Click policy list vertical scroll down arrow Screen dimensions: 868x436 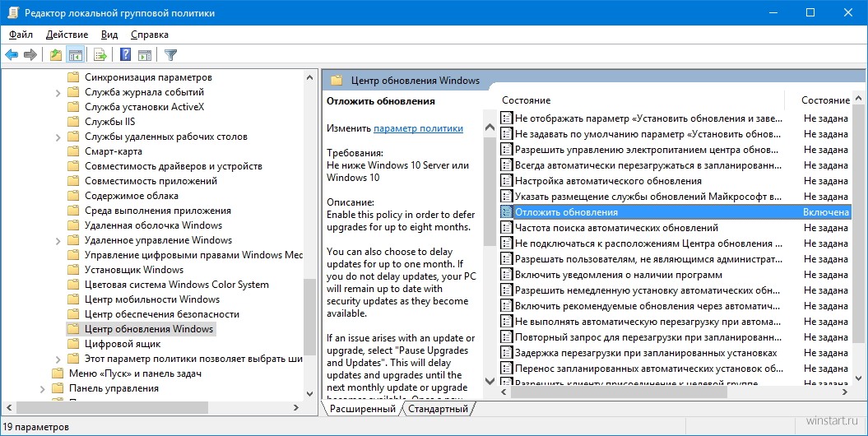[x=859, y=378]
